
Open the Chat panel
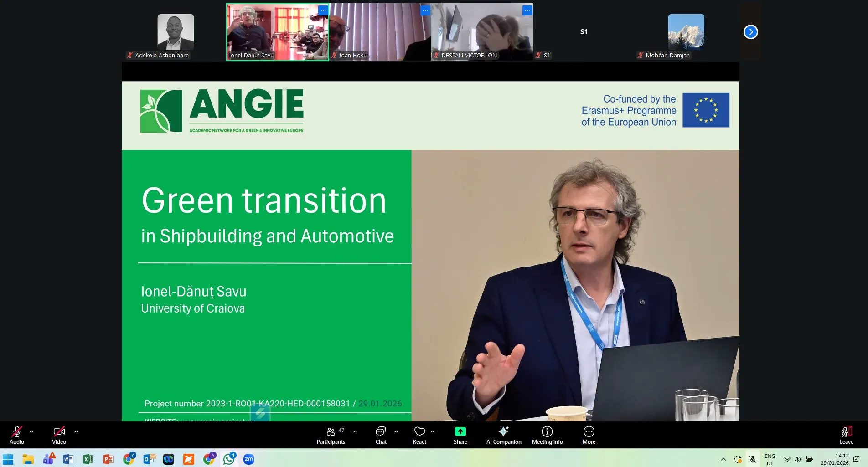tap(381, 435)
